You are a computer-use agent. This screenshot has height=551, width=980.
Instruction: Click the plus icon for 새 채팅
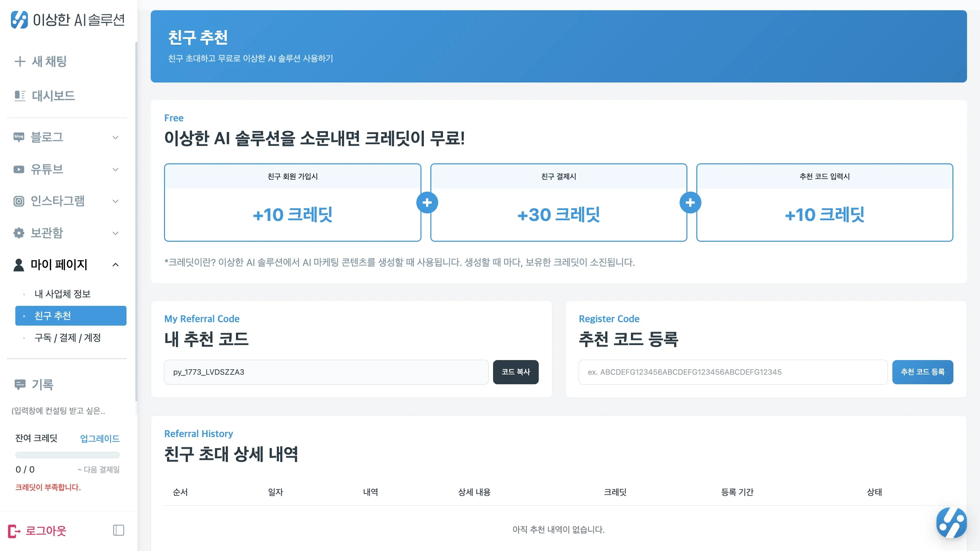pyautogui.click(x=20, y=61)
